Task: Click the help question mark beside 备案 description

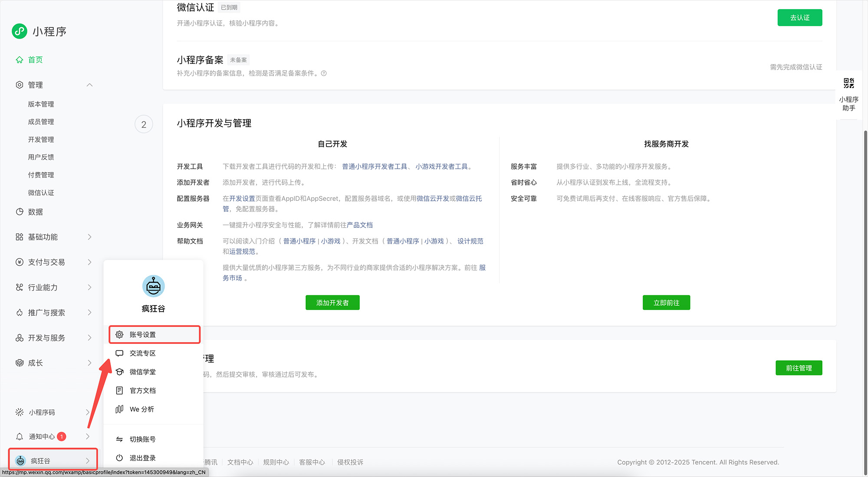Action: [x=324, y=73]
